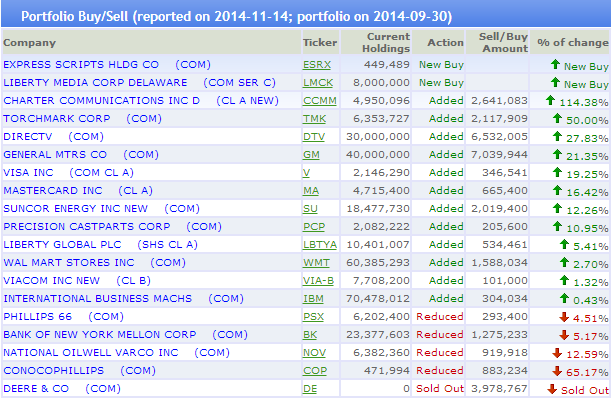This screenshot has width=611, height=399.
Task: Click up arrow icon beside 0.43%
Action: [564, 298]
